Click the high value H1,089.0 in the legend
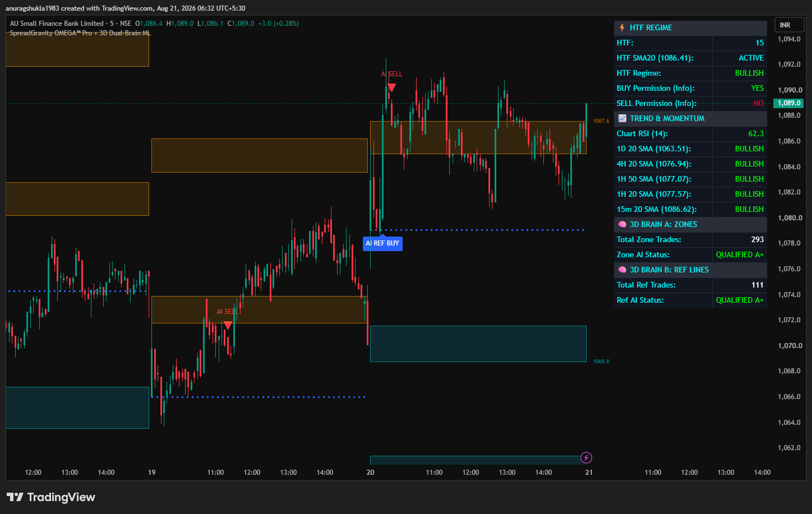The width and height of the screenshot is (812, 514). [179, 24]
